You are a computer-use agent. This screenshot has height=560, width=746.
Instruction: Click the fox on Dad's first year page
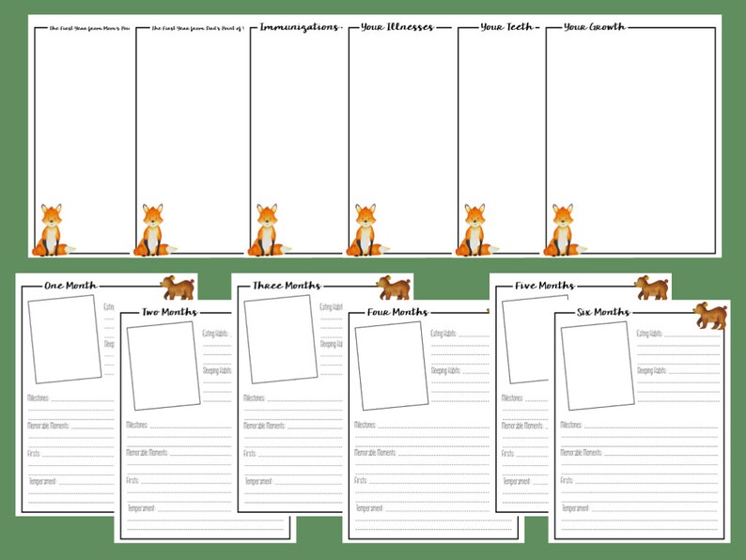click(155, 230)
